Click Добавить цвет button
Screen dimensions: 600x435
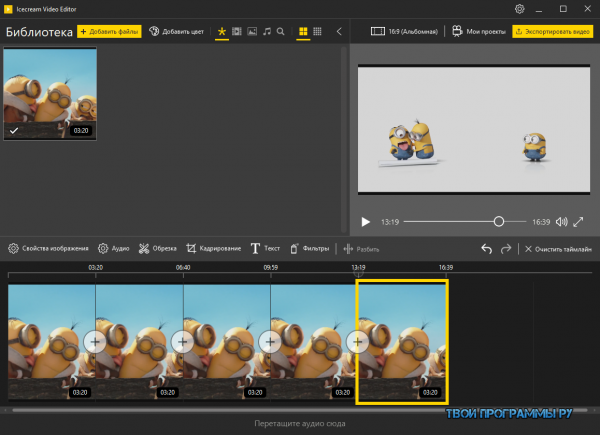pyautogui.click(x=176, y=31)
